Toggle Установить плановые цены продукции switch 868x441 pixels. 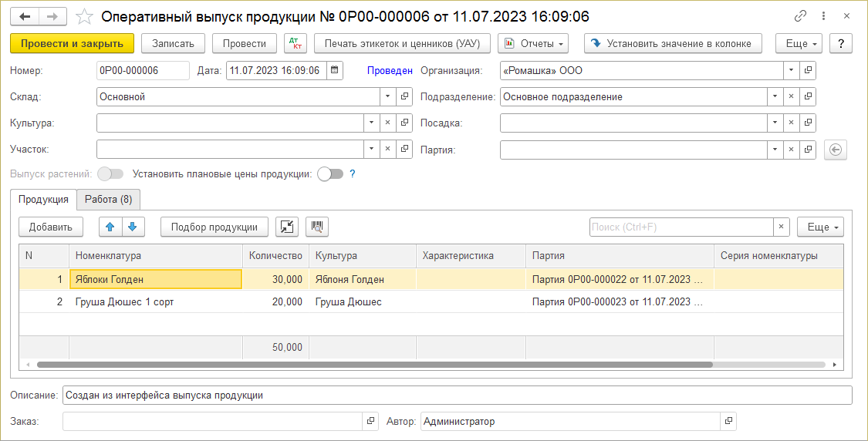click(330, 173)
